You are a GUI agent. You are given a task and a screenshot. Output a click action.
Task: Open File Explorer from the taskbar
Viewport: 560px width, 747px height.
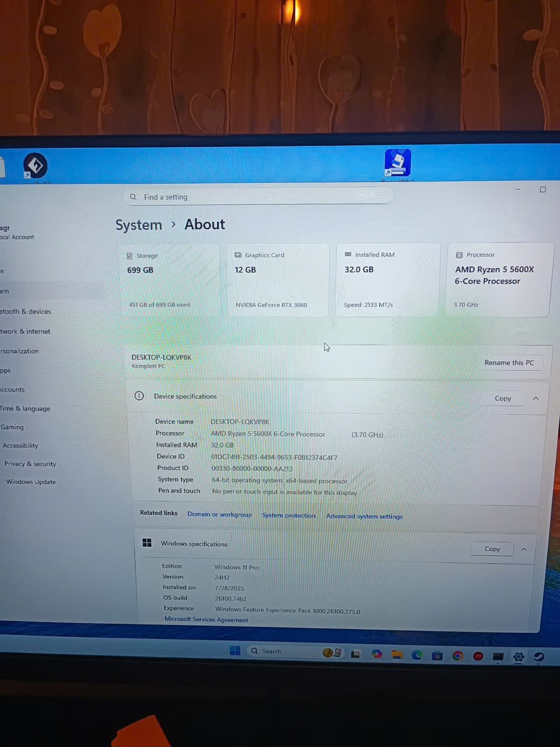pos(397,654)
